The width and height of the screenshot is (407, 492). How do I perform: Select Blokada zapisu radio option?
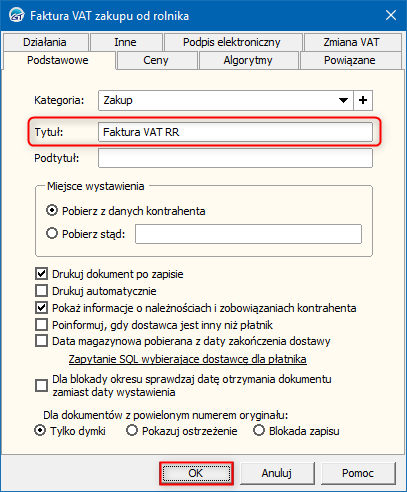pyautogui.click(x=259, y=430)
